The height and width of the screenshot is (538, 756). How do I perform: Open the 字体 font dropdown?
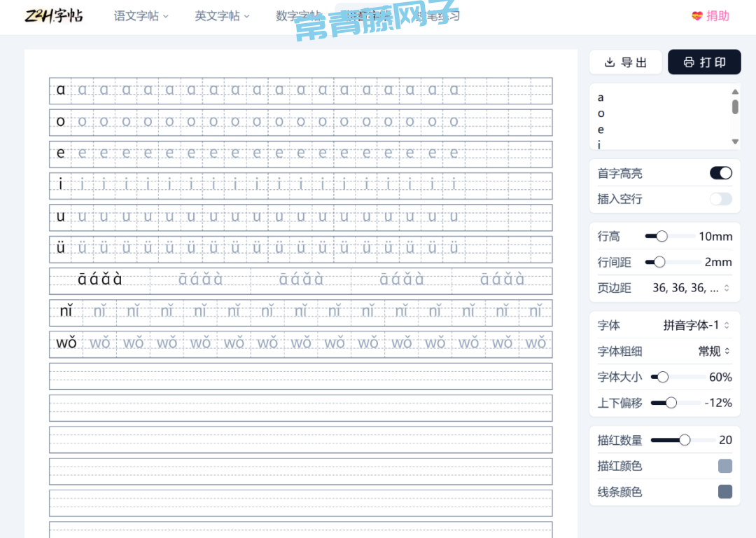tap(696, 325)
